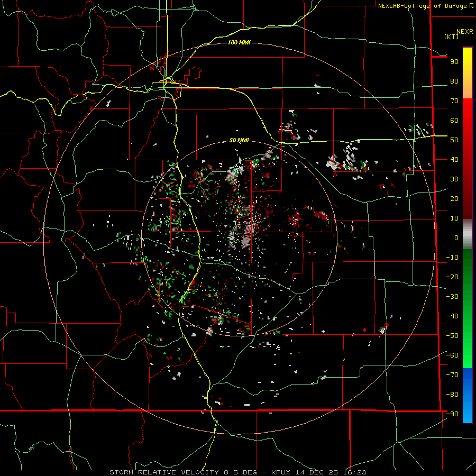Viewport: 476px width, 476px height.
Task: Click the [KT] unit label above the scale
Action: 452,36
